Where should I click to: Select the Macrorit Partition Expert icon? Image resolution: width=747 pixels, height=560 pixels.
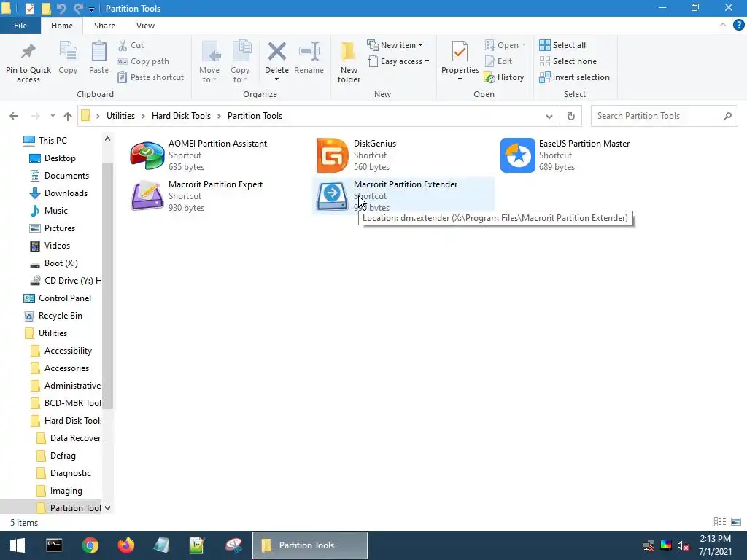147,195
